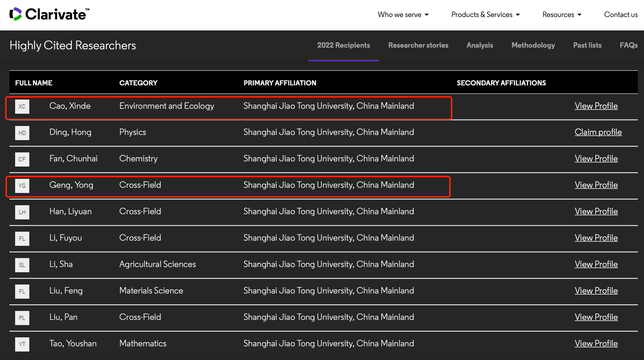Expand the Who we serve dropdown
Viewport: 644px width, 360px height.
(403, 15)
